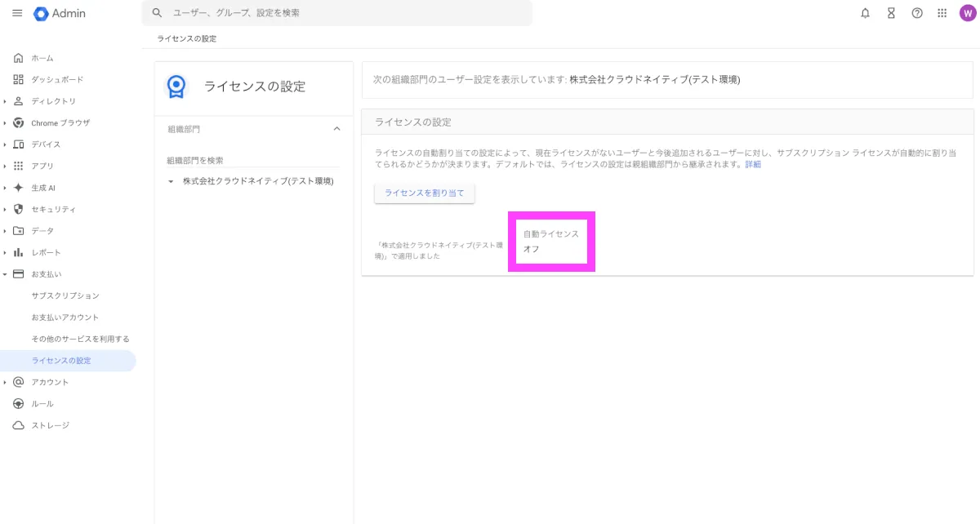The width and height of the screenshot is (980, 524).
Task: Open ホーム from the sidebar
Action: [42, 58]
